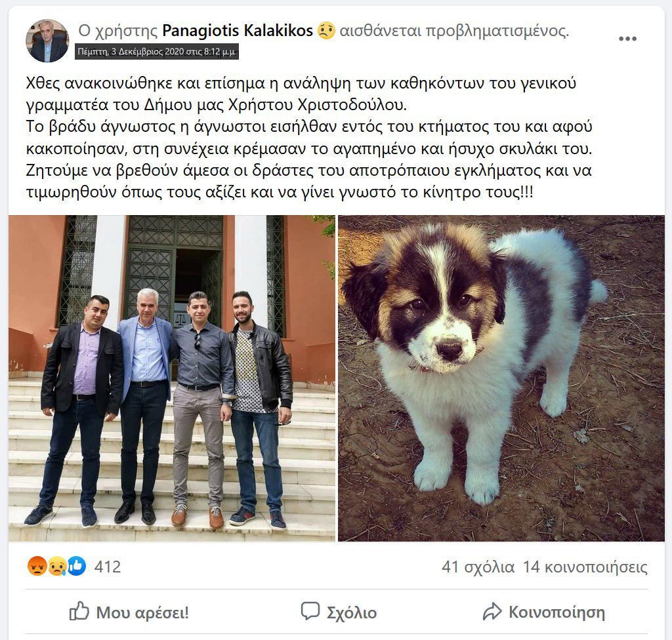Open the photo of four men on steps
This screenshot has width=672, height=640.
coord(172,378)
